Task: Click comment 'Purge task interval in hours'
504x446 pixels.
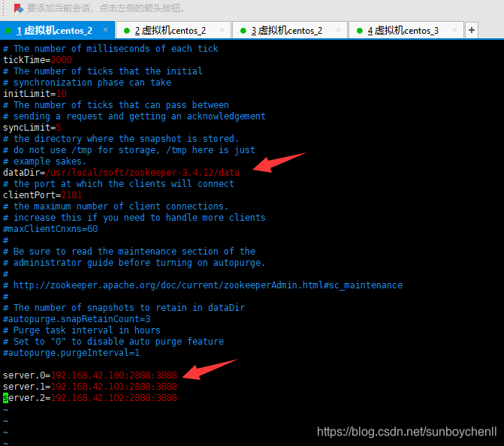Action: (87, 330)
